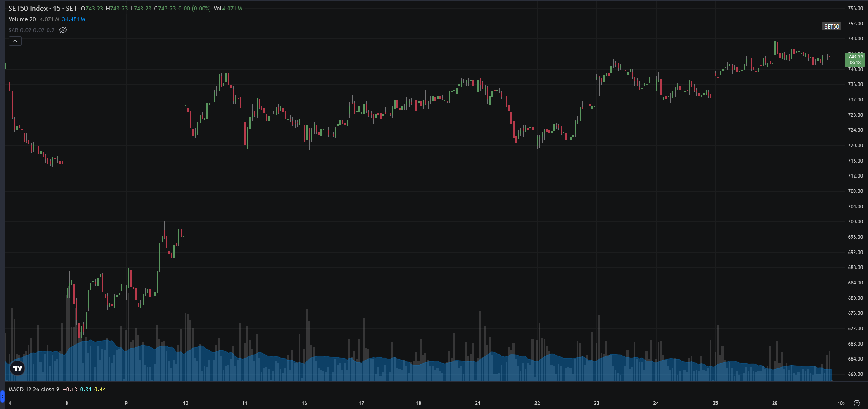Image resolution: width=868 pixels, height=409 pixels.
Task: Click the 0.00 (0.00%) change value
Action: tap(195, 9)
